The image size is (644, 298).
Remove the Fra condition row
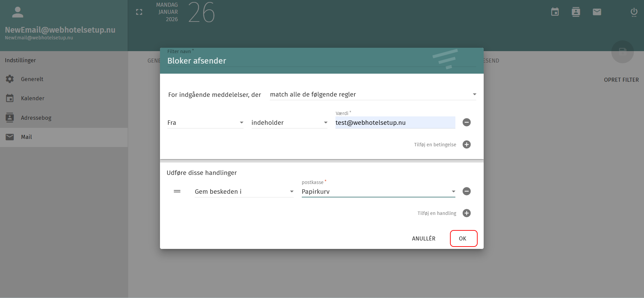(466, 122)
